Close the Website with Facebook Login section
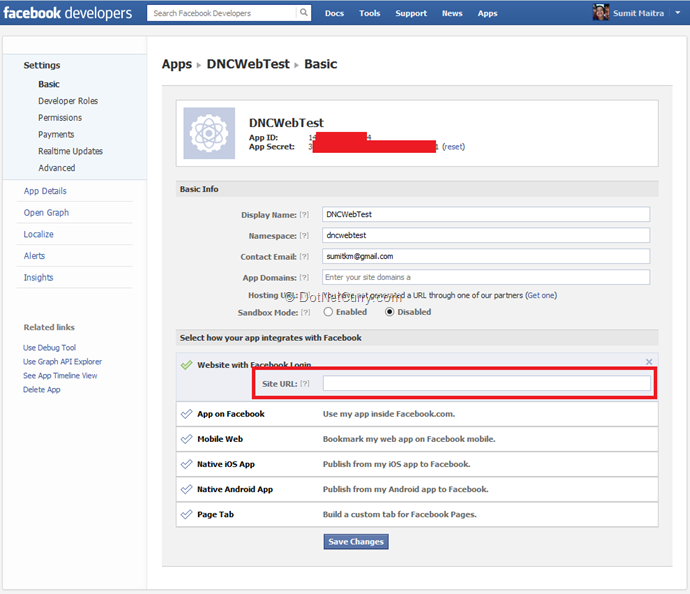Image resolution: width=690 pixels, height=594 pixels. pyautogui.click(x=649, y=362)
